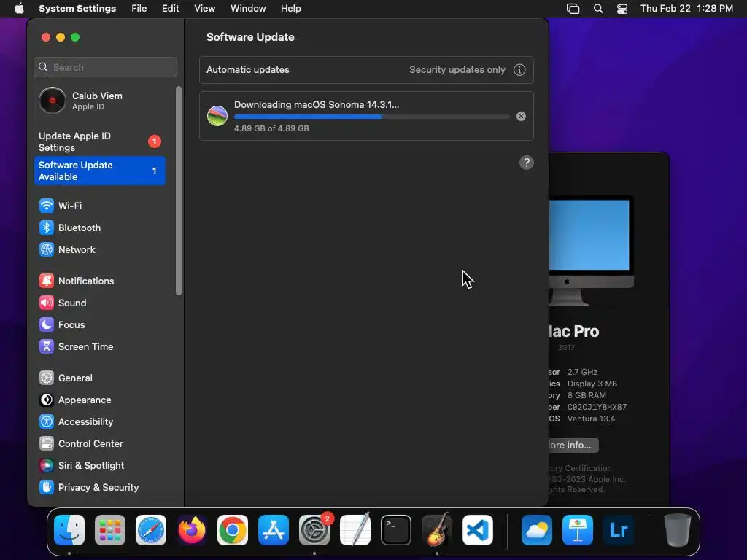Screen dimensions: 747x560
Task: Open Trash from the Dock
Action: coord(678,530)
